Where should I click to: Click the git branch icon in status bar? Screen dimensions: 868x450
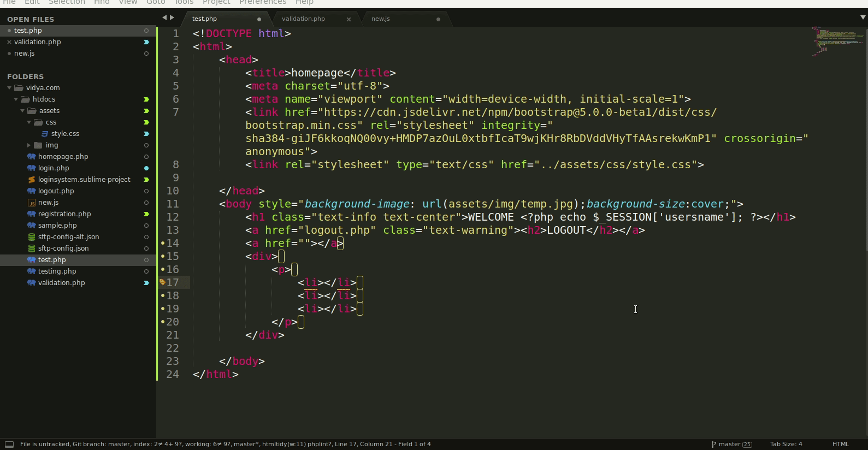[x=713, y=445]
